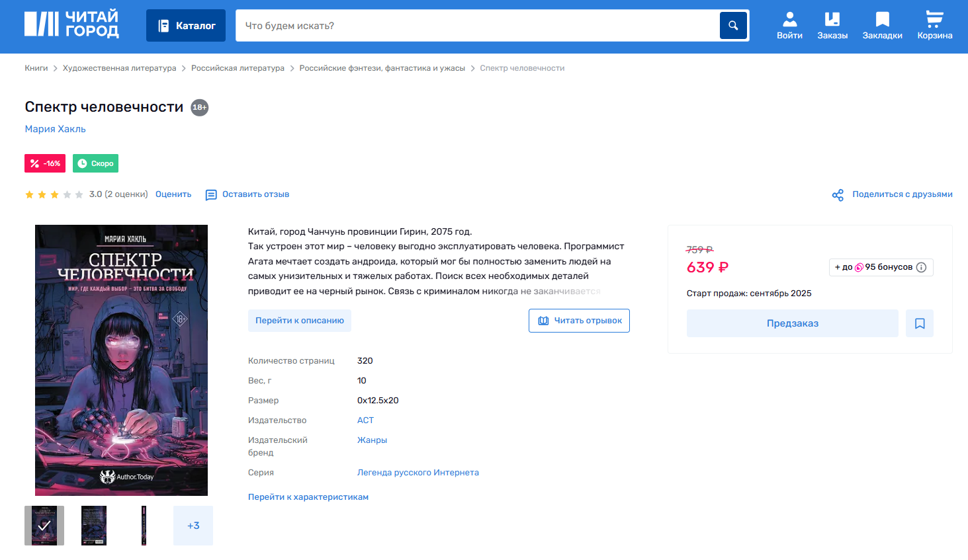The width and height of the screenshot is (968, 560).
Task: Click the Скоро badge
Action: click(95, 163)
